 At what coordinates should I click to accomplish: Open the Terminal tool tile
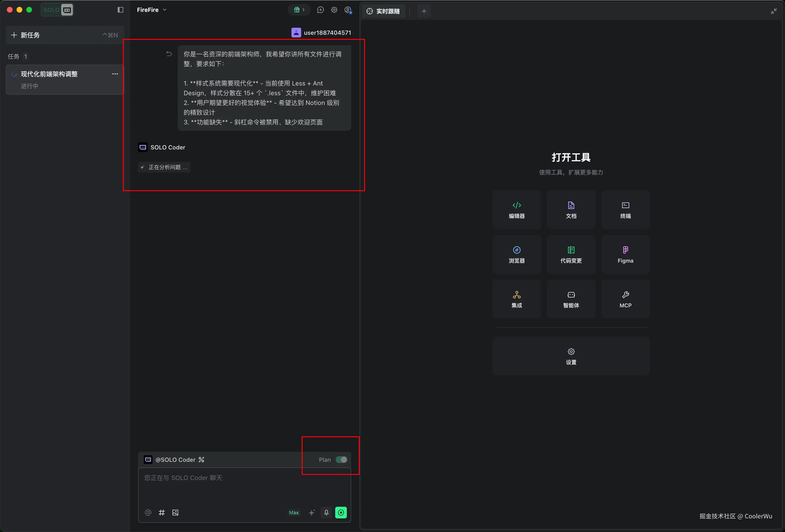(x=625, y=210)
